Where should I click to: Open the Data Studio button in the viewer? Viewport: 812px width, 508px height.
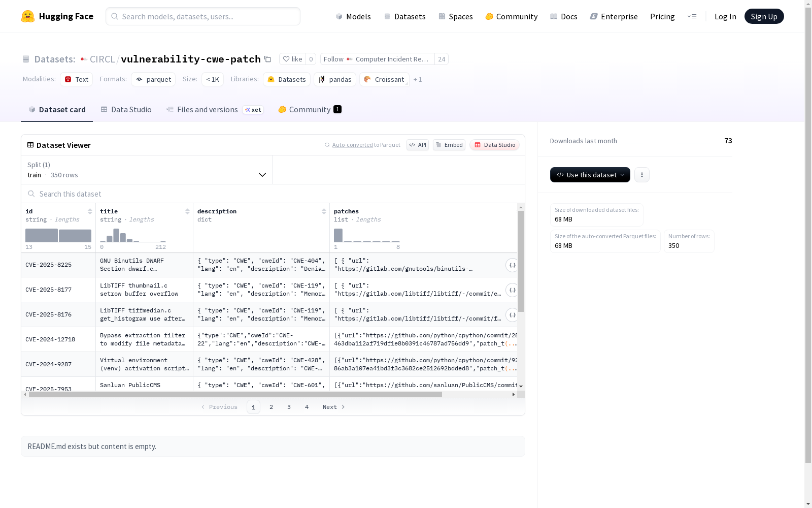pos(494,145)
